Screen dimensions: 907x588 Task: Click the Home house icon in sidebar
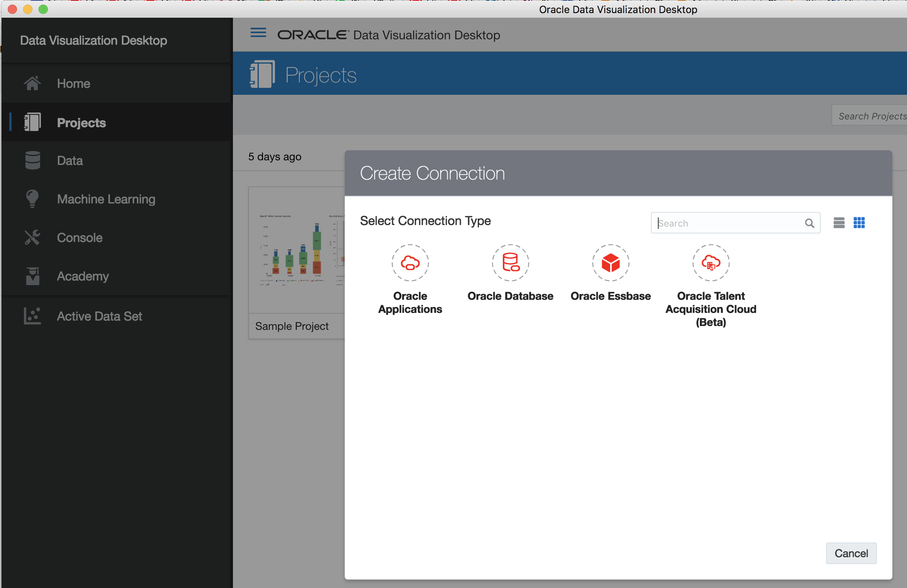point(32,83)
